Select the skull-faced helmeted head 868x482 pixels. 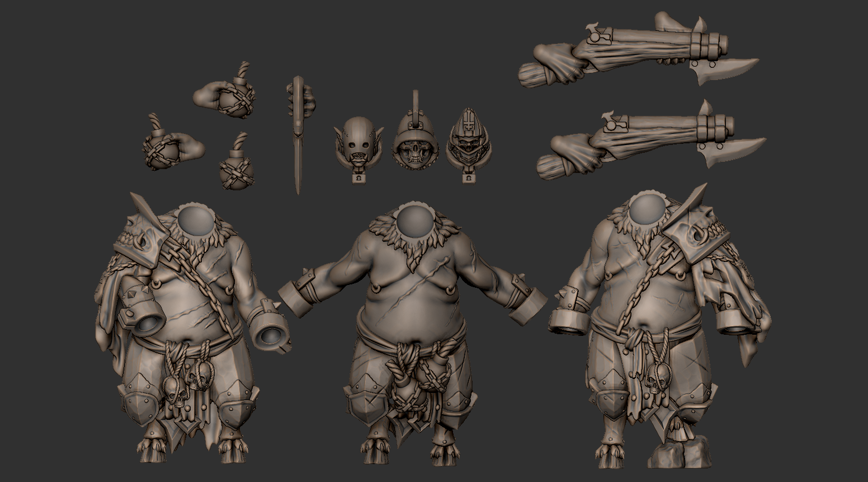[x=415, y=140]
